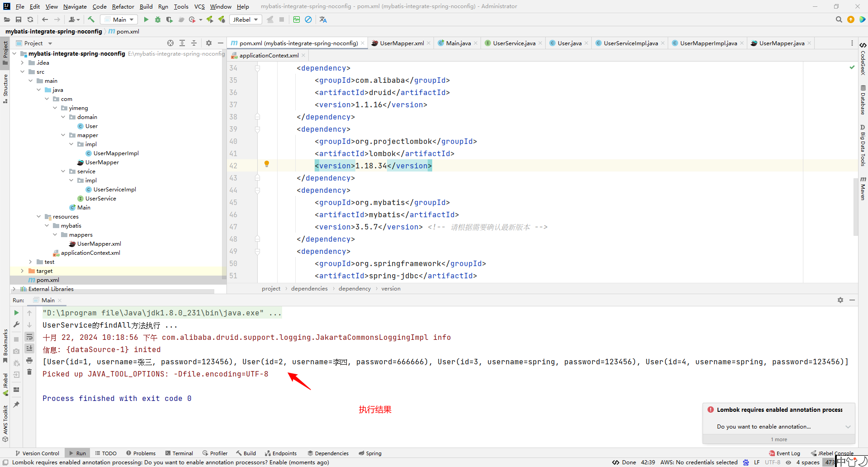The image size is (868, 467).
Task: Open Run panel settings gear
Action: click(840, 300)
